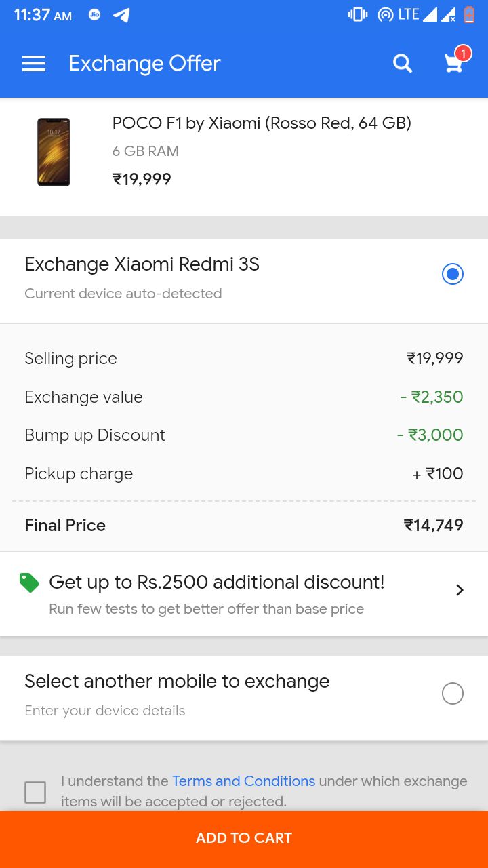488x868 pixels.
Task: Open the Exchange Xiaomi Redmi 3S option row
Action: [244, 281]
